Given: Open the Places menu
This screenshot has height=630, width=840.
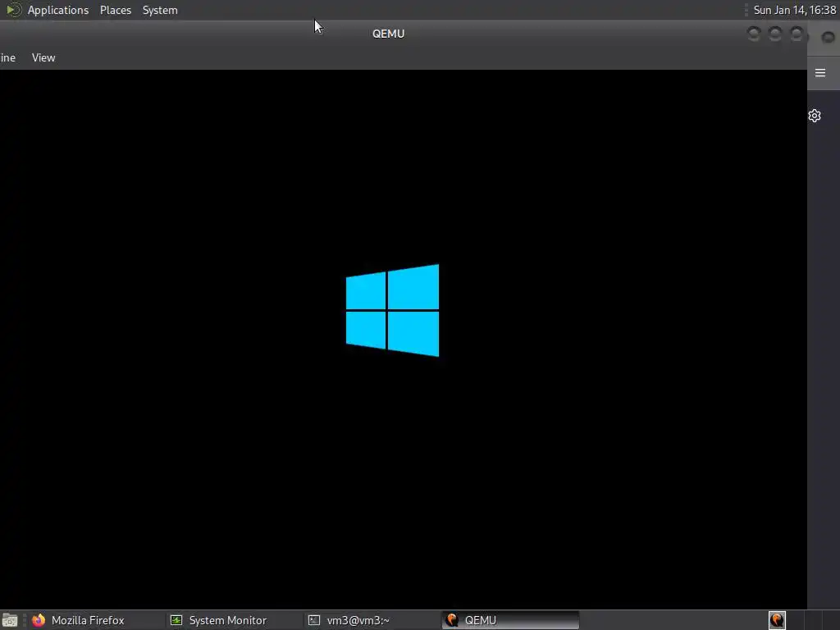Looking at the screenshot, I should [115, 10].
